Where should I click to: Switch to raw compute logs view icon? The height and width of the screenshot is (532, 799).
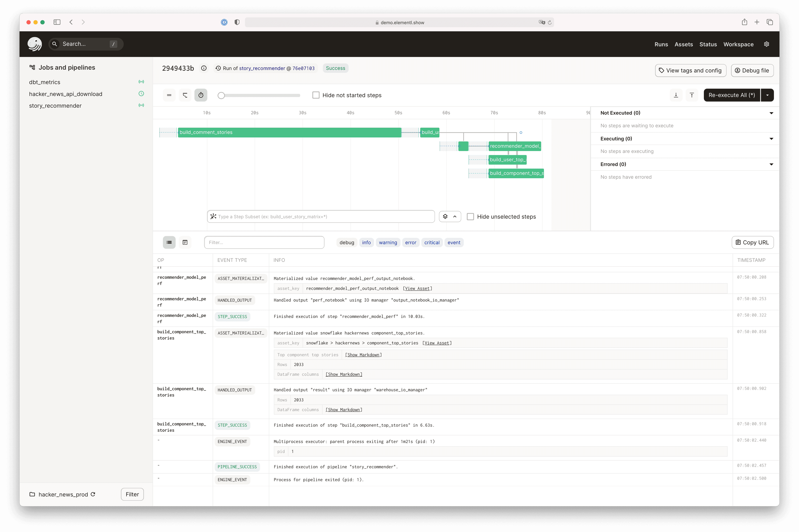(x=185, y=242)
